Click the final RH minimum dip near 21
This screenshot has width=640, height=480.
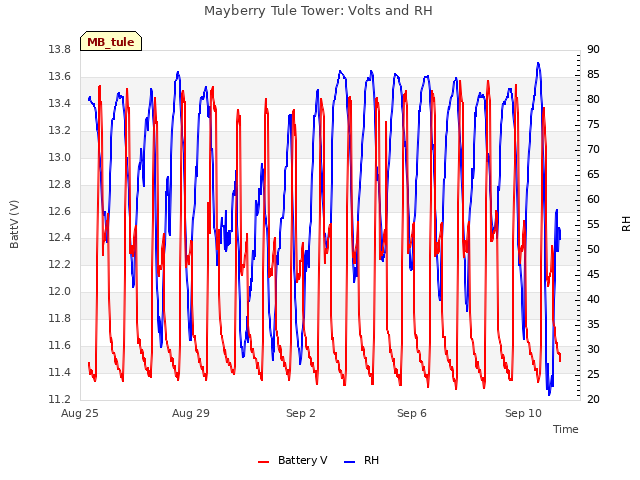pyautogui.click(x=549, y=394)
